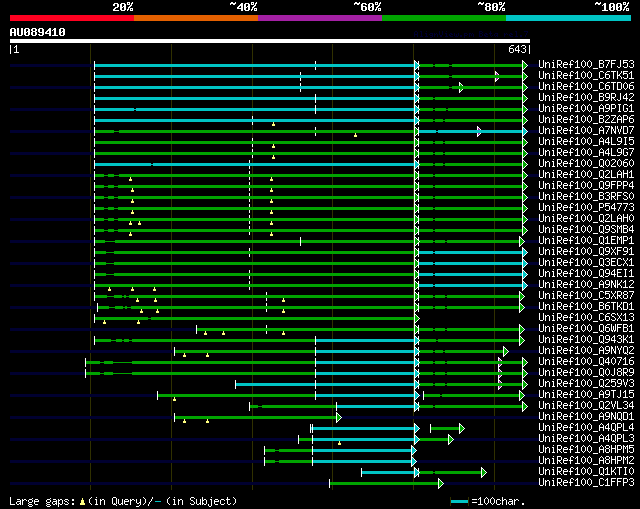This screenshot has height=509, width=640.
Task: Select the UniRef100_A9NQD1 label
Action: [x=586, y=417]
